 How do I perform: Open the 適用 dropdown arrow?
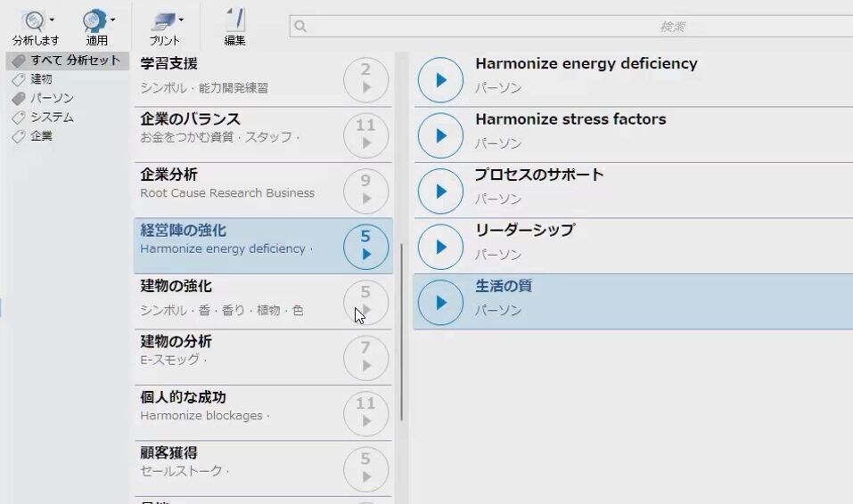(112, 20)
